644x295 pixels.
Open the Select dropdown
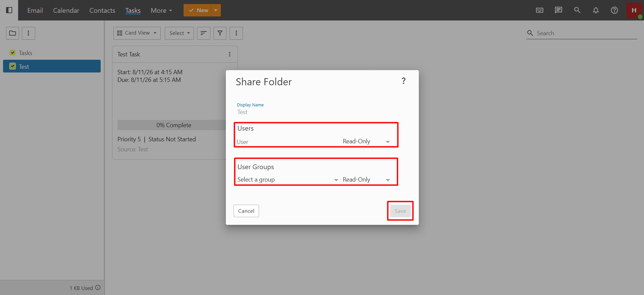(x=179, y=33)
